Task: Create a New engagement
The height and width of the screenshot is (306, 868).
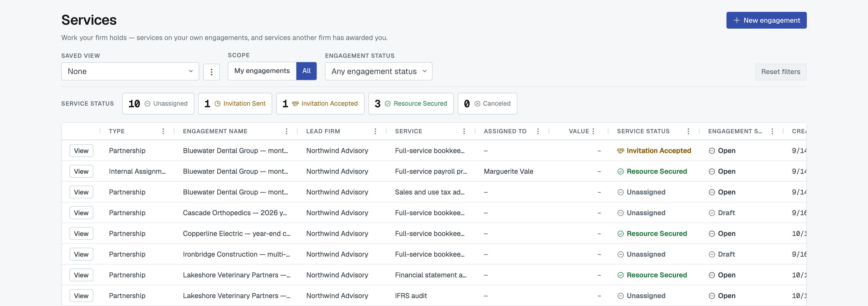Action: pyautogui.click(x=766, y=20)
